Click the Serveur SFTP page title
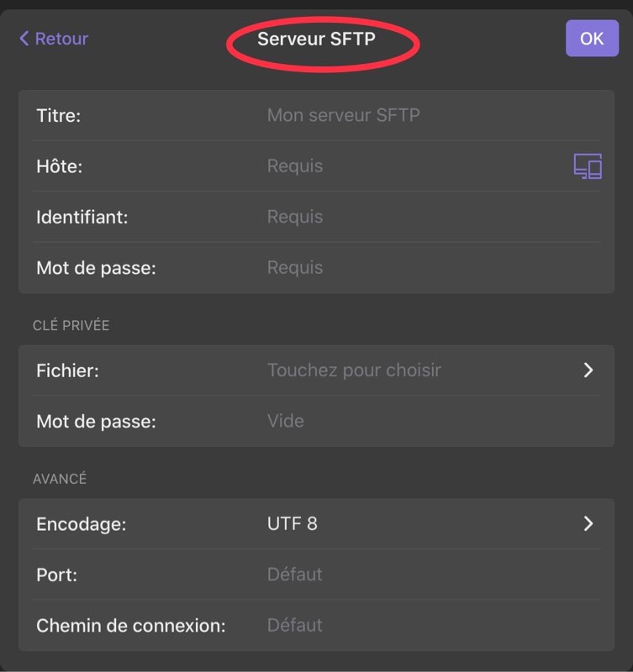Viewport: 633px width, 672px height. [316, 39]
